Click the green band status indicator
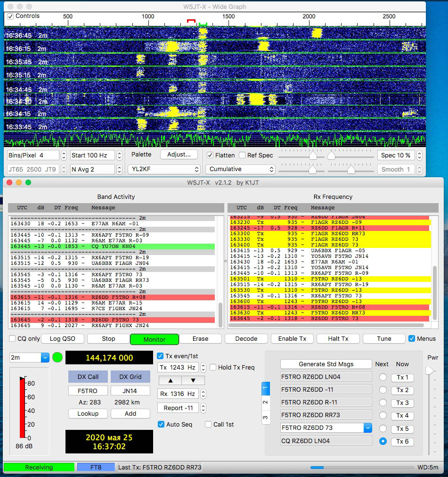Screen dimensions: 448x477 click(x=57, y=357)
